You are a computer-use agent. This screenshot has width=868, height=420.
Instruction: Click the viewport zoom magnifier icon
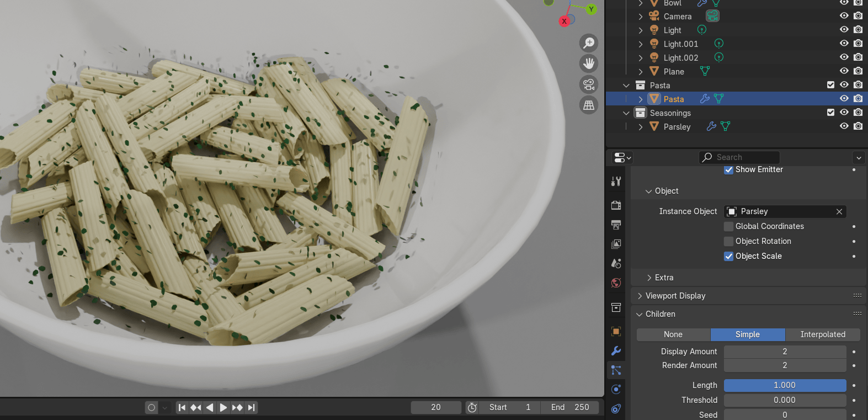589,43
